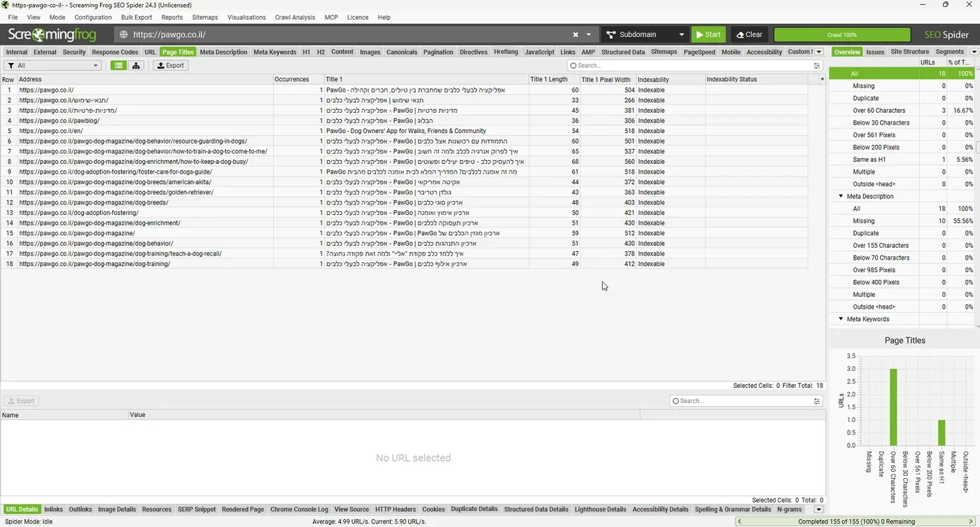Click the completed 155 of 155 status bar
The image size is (980, 527).
click(x=856, y=521)
